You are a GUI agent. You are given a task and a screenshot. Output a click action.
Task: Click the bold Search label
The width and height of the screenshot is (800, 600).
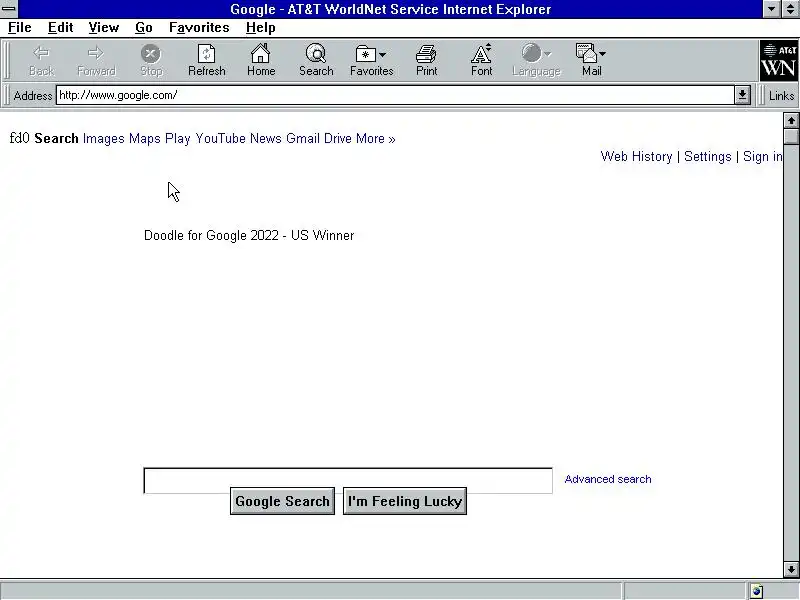click(x=56, y=139)
